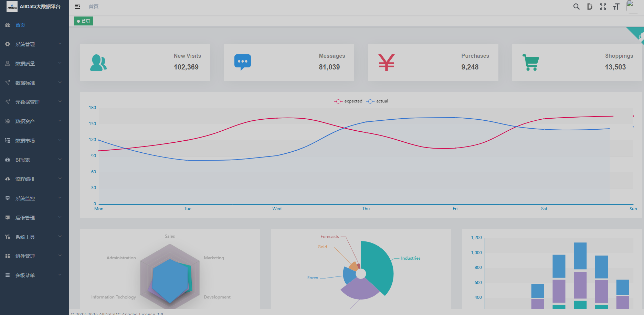The image size is (644, 315).
Task: Click the New Visits people icon
Action: 98,63
